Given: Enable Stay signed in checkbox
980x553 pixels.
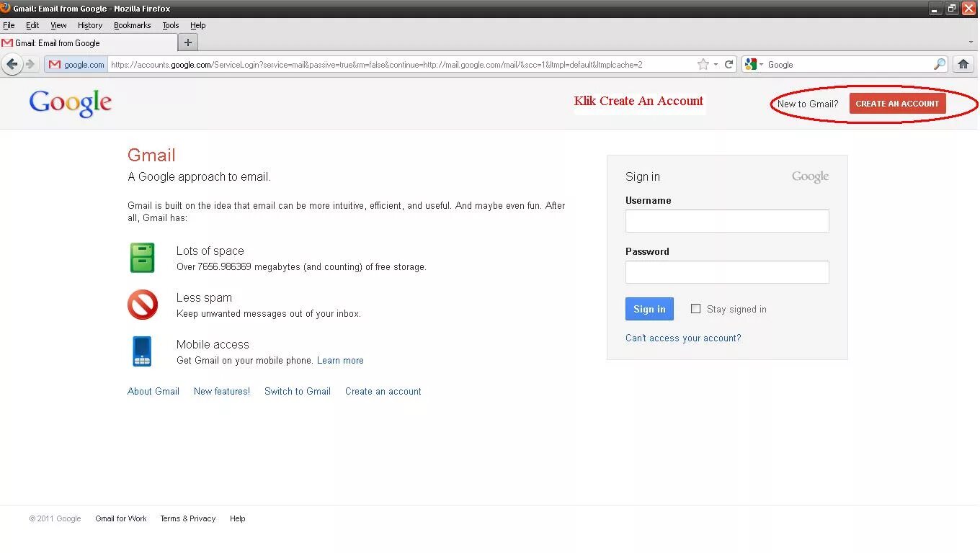Looking at the screenshot, I should pyautogui.click(x=695, y=308).
